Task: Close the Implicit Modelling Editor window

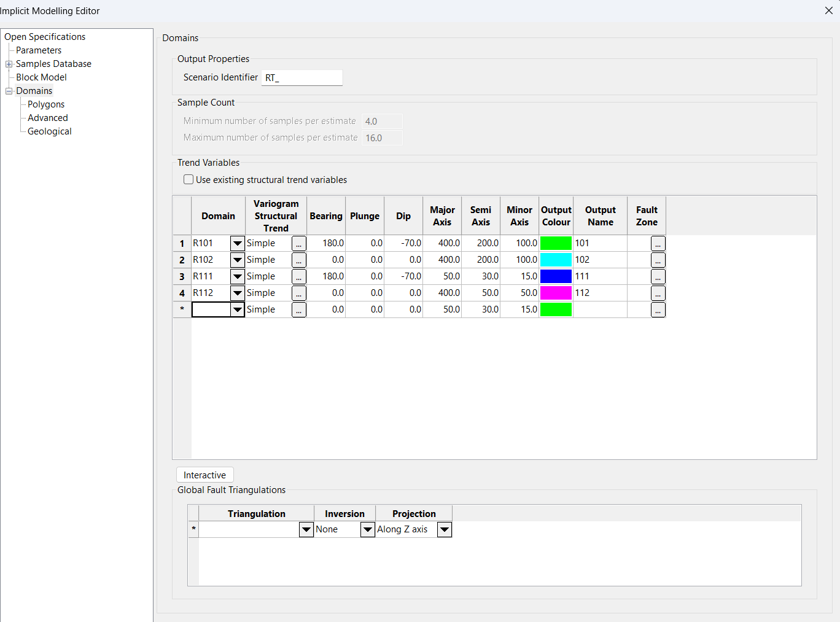Action: pos(829,10)
